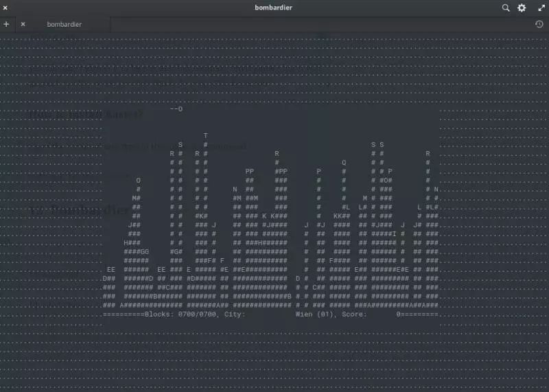Open the terminal search (magnifier icon)
Screen dimensions: 549x392
click(x=506, y=8)
